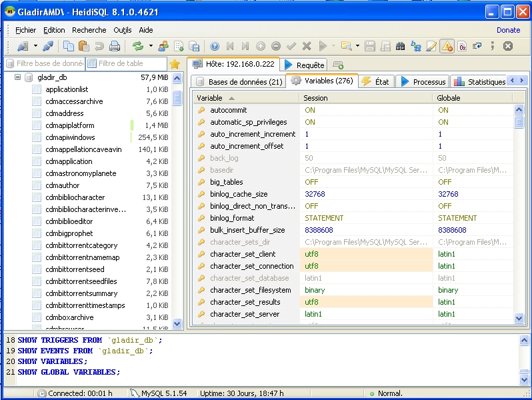Open the Refresh button dropdown arrow
The image size is (532, 400).
point(151,46)
